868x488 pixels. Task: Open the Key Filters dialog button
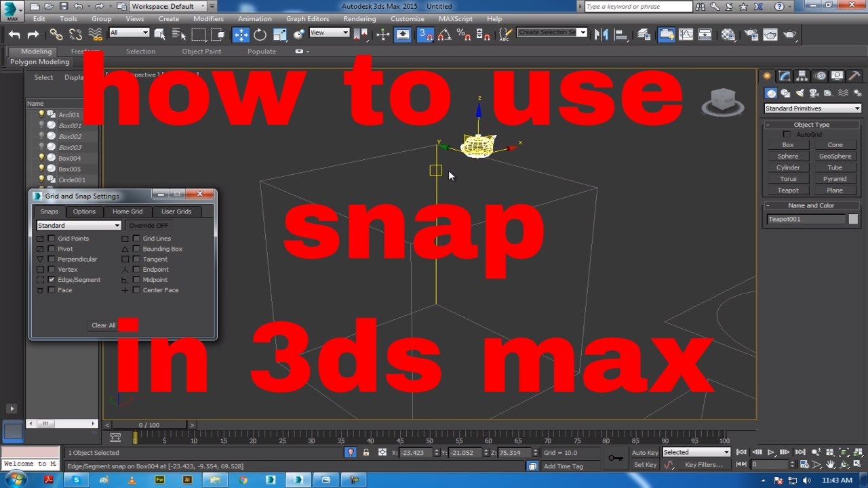tap(704, 465)
